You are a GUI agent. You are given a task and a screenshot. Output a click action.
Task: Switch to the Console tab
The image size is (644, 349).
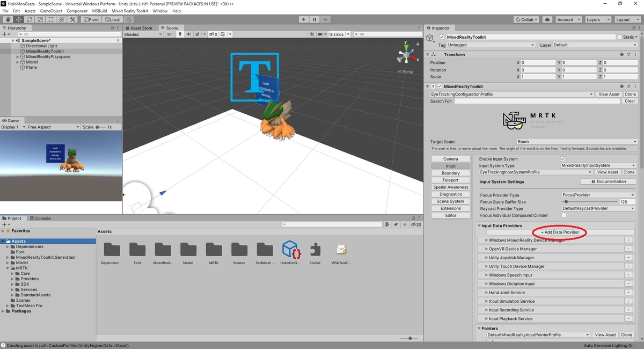click(x=40, y=219)
